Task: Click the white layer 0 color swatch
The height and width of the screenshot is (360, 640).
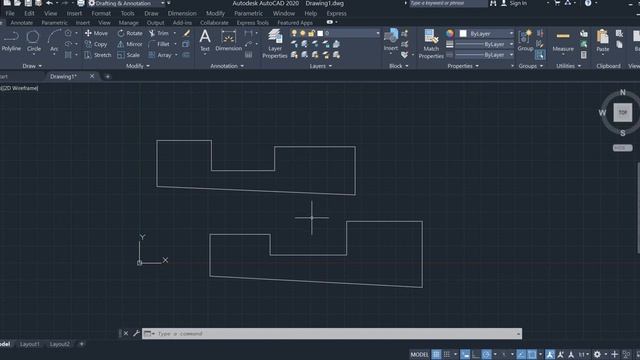Action: 320,33
